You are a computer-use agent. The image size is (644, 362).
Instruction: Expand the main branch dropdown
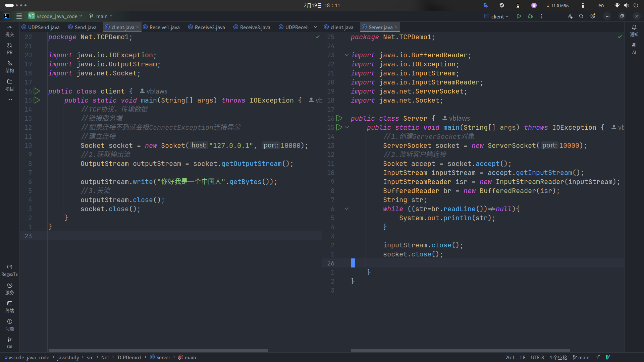click(101, 16)
